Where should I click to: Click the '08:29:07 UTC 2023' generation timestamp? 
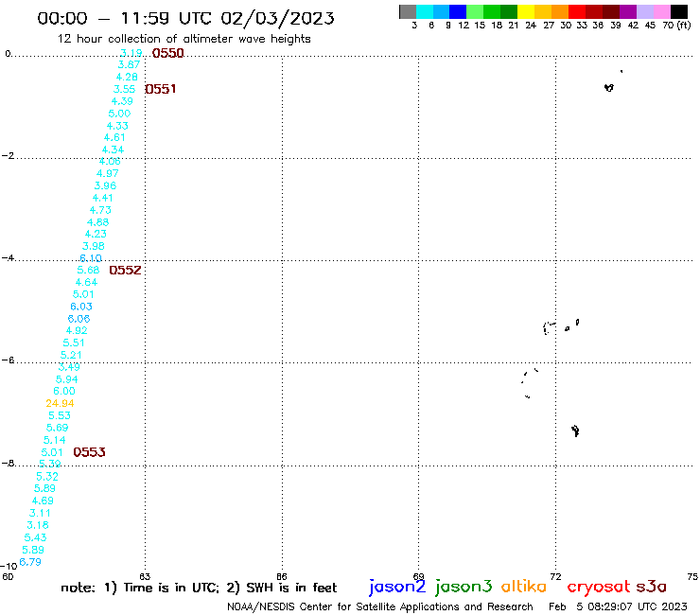point(637,606)
